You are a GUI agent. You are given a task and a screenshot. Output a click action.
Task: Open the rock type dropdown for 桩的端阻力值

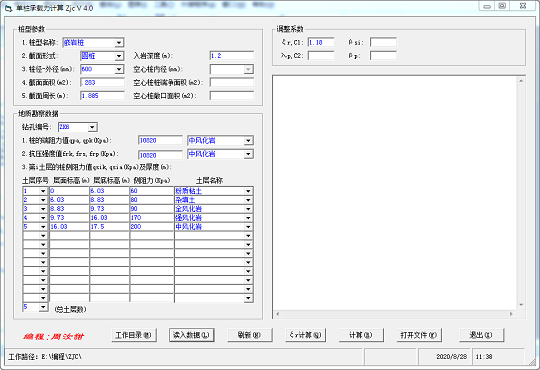click(248, 141)
